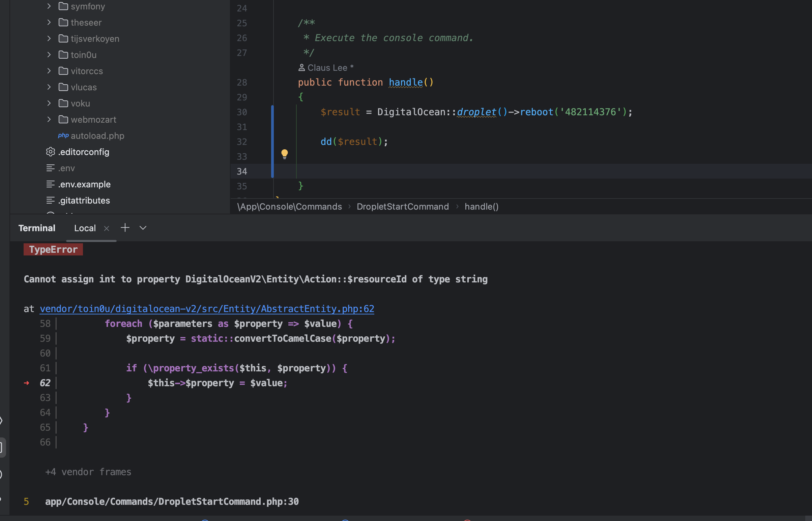Click the Terminal panel title
Image resolution: width=812 pixels, height=521 pixels.
point(37,228)
